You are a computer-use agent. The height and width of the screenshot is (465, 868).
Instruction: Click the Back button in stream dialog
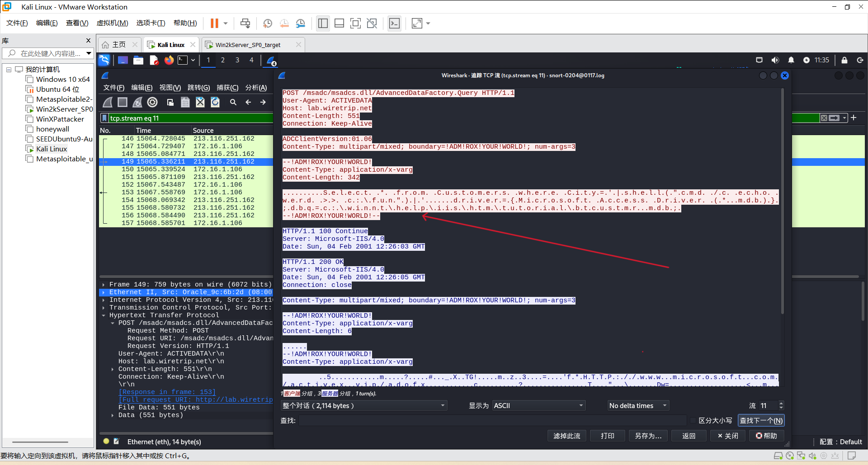click(x=689, y=436)
